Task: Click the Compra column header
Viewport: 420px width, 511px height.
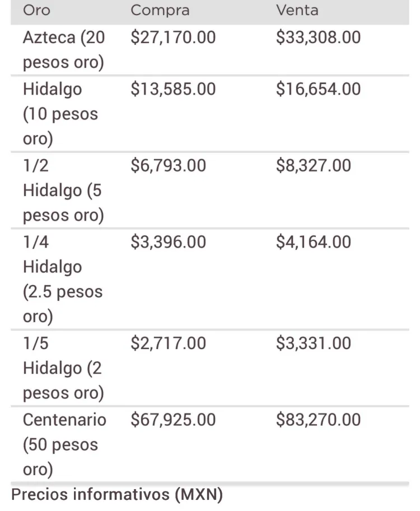Action: point(160,10)
